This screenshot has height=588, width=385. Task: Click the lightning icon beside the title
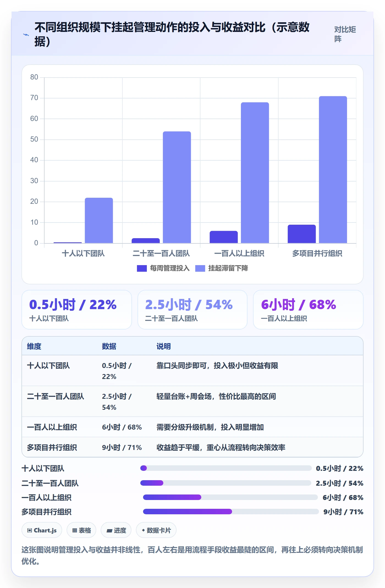coord(26,35)
